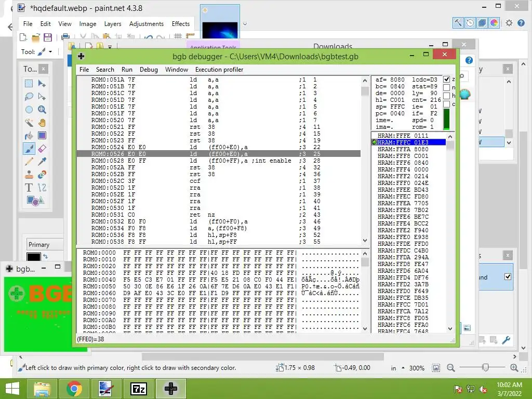
Task: Select the Zoom tool in Tools panel
Action: click(x=42, y=110)
